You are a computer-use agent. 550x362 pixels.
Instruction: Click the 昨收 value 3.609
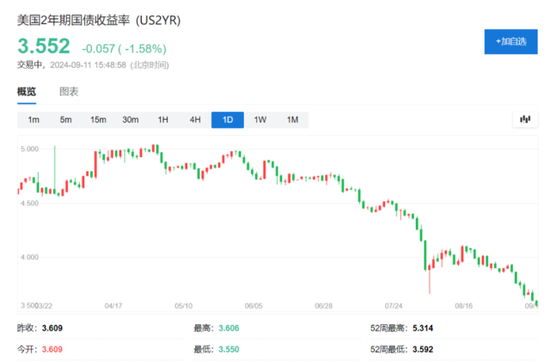52,328
